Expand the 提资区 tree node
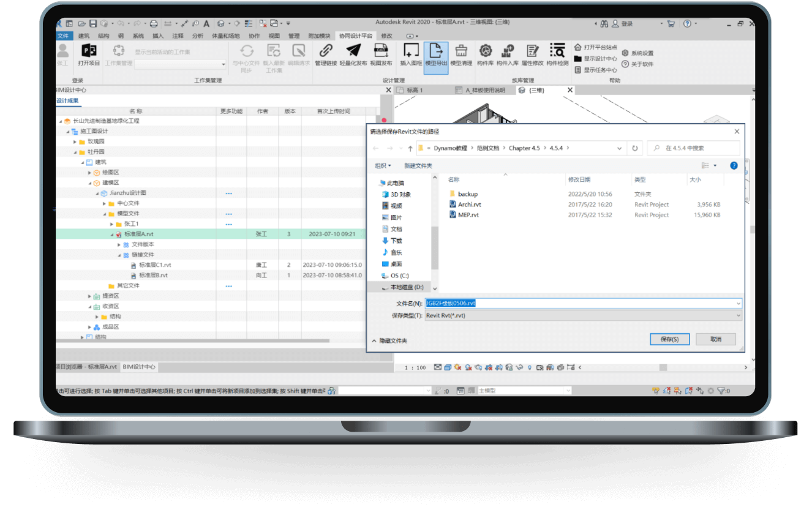 [x=90, y=296]
